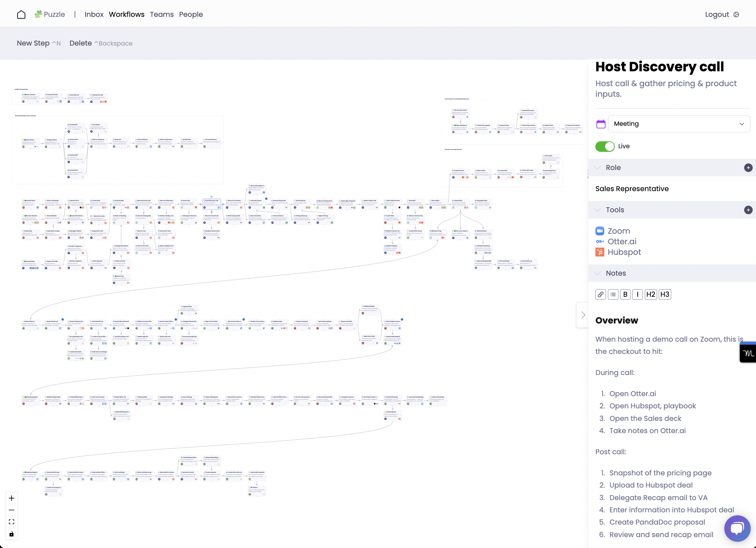Click 'Open Otter.ai' list item
The image size is (756, 548).
[633, 394]
